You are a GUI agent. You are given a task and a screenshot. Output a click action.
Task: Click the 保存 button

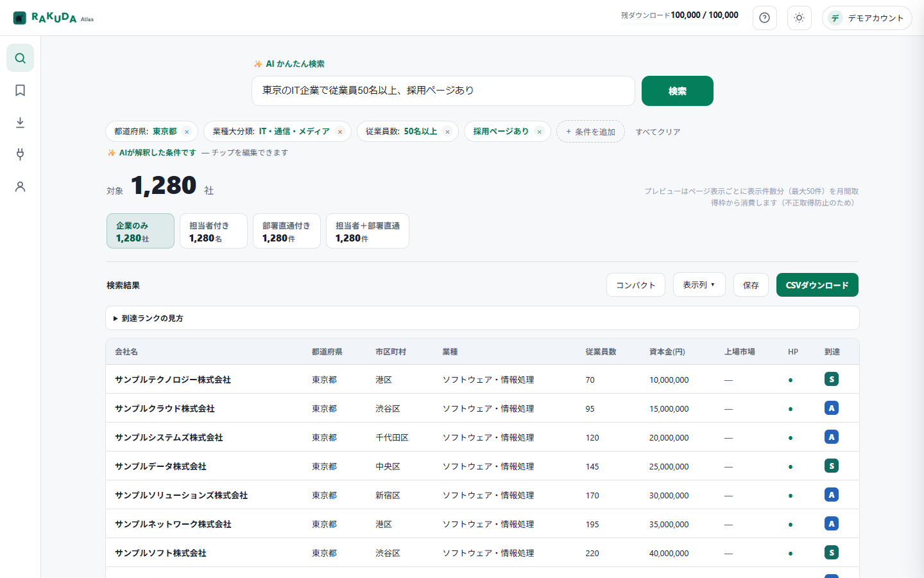(x=751, y=285)
